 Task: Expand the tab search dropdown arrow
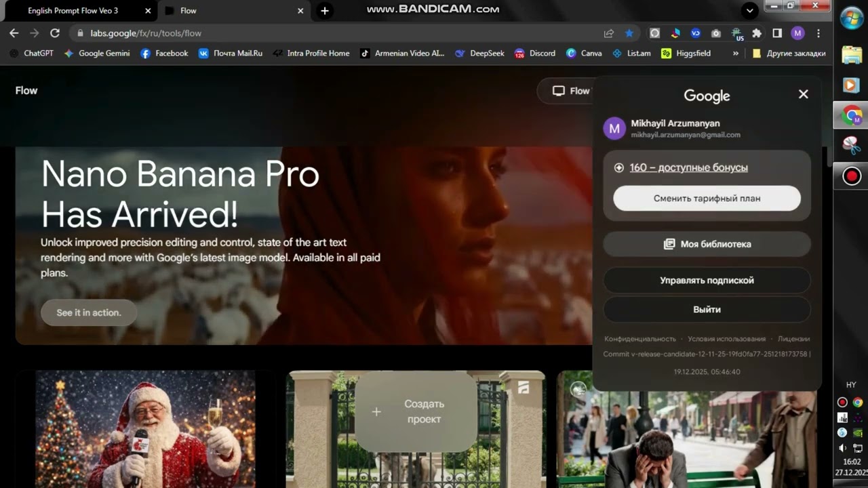click(x=749, y=11)
